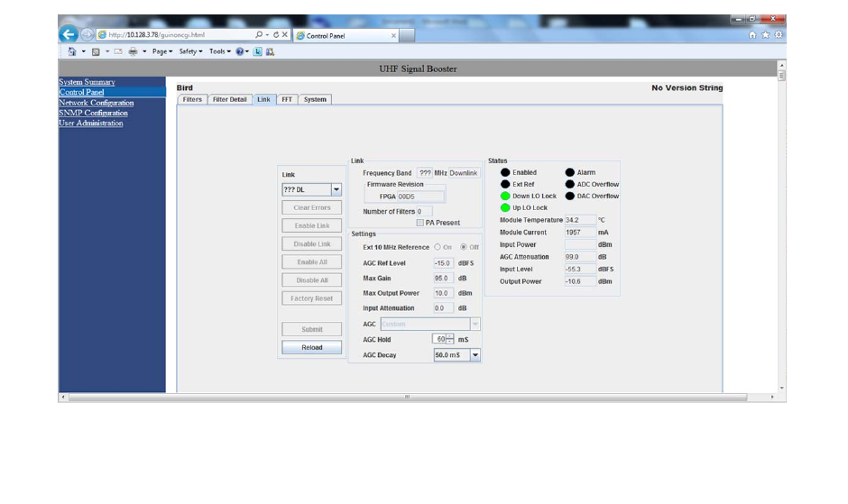Open the System Summary link
848x504 pixels.
click(x=88, y=82)
